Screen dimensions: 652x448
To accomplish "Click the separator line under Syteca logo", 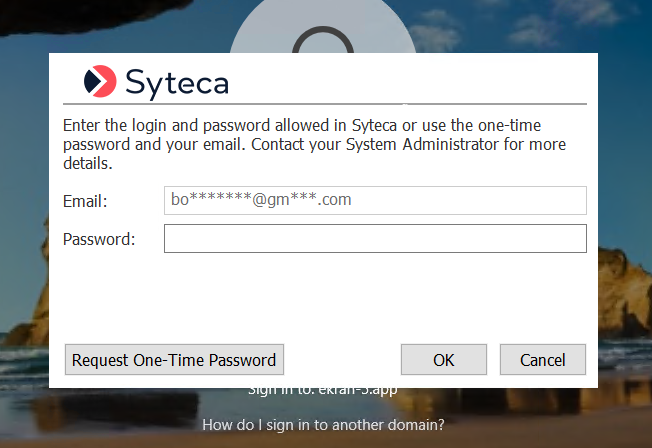I will (324, 103).
